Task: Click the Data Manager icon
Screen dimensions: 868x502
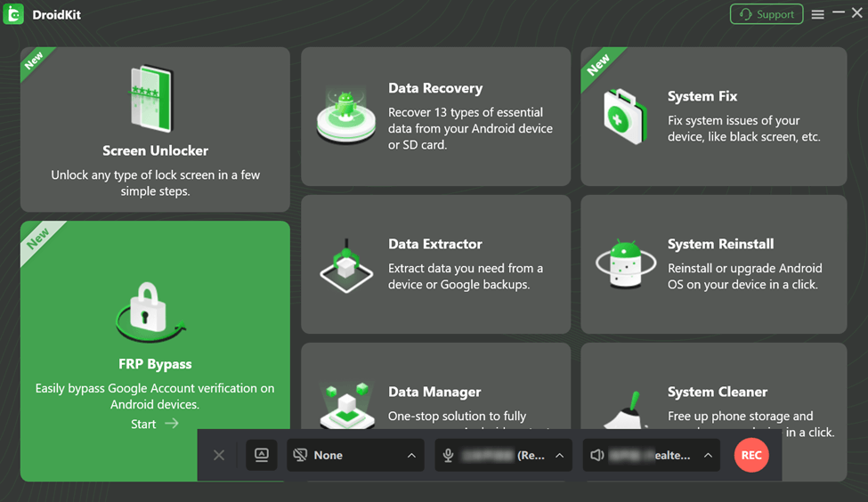Action: 346,406
